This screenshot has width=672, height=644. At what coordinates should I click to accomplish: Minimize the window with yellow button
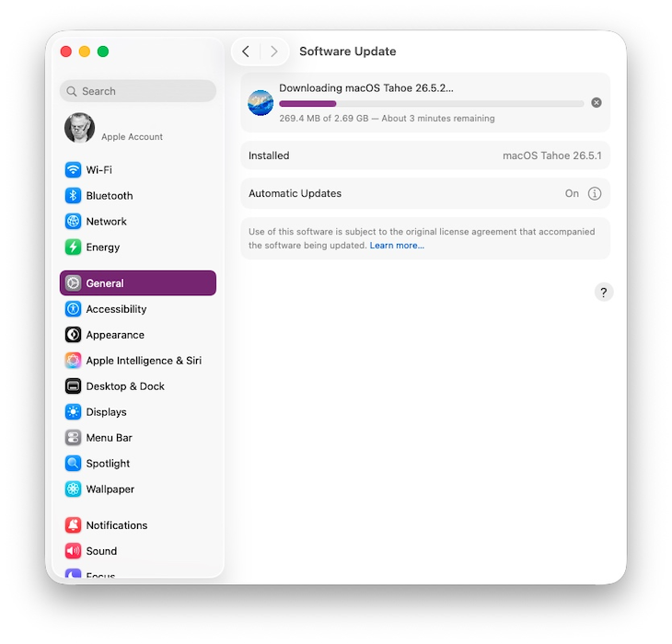point(85,52)
